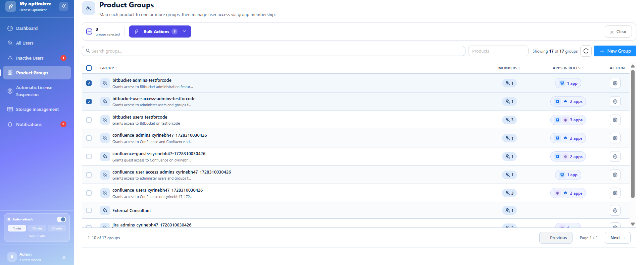Toggle the select-all checkbox in table header

coord(89,68)
